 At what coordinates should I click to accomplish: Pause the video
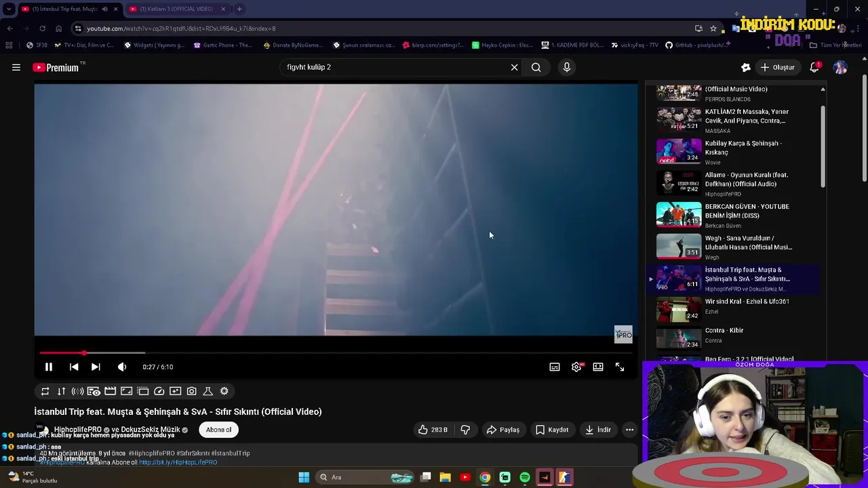pos(49,367)
